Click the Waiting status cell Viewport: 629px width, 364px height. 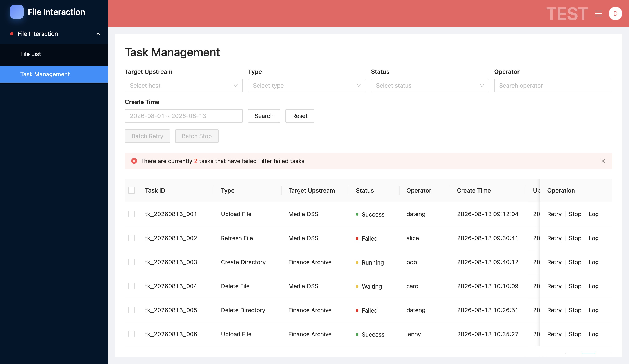pyautogui.click(x=369, y=286)
